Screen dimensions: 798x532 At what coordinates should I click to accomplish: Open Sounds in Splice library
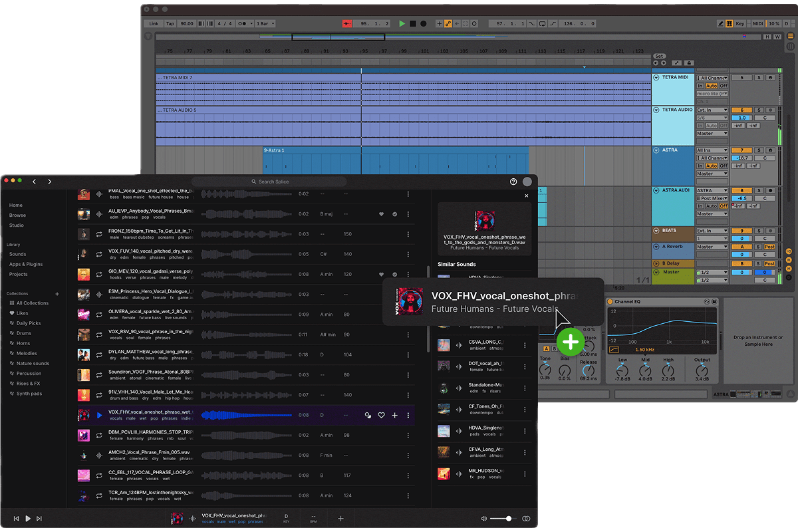18,254
